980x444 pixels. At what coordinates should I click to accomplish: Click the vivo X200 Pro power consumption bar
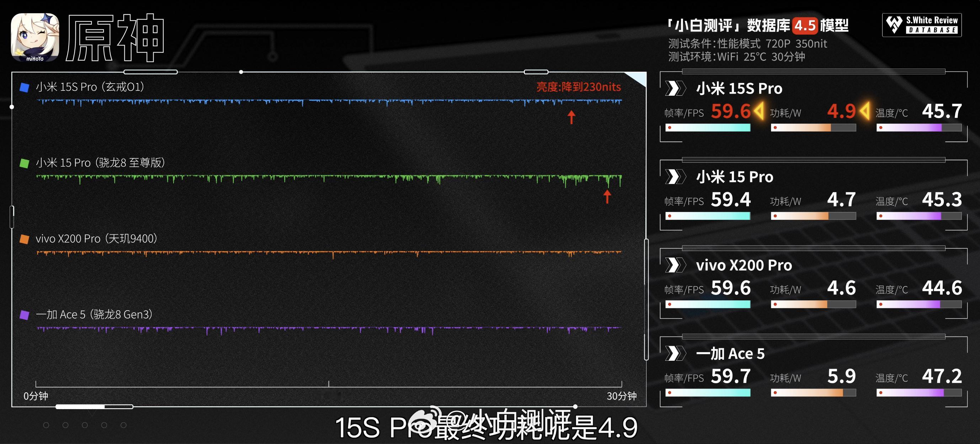[813, 304]
